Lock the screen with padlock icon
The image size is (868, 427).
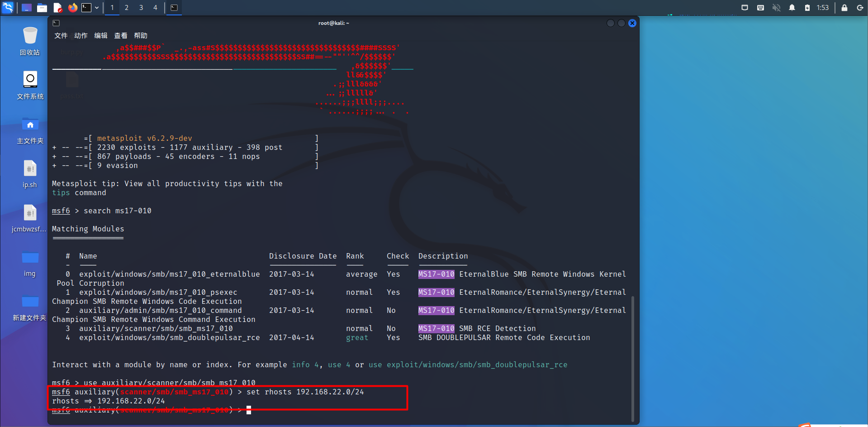[844, 8]
